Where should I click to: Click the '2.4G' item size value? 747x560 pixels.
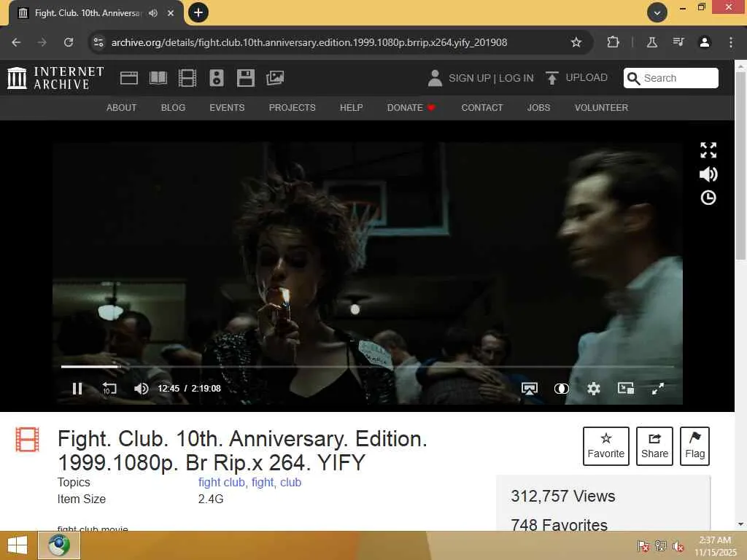pyautogui.click(x=211, y=499)
